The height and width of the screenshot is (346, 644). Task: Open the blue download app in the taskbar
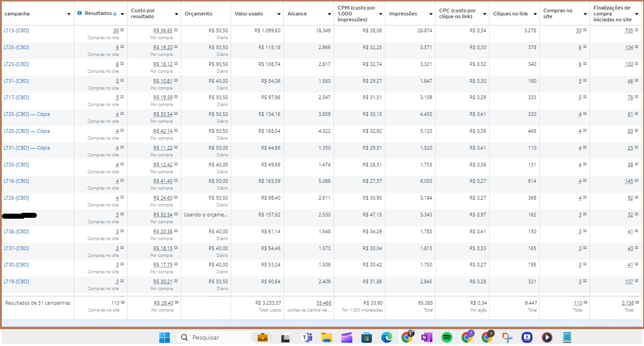[527, 337]
